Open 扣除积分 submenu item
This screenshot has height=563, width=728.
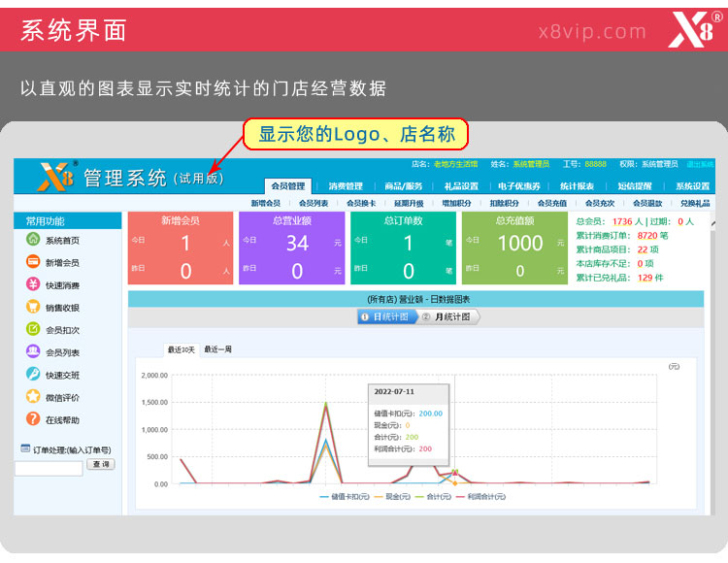click(504, 203)
